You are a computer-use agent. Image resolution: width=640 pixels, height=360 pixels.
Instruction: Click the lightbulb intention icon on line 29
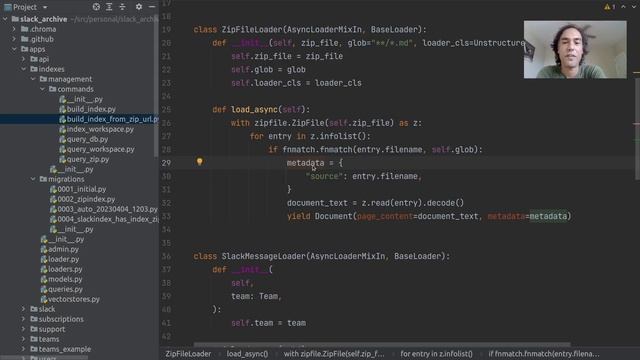click(x=199, y=162)
